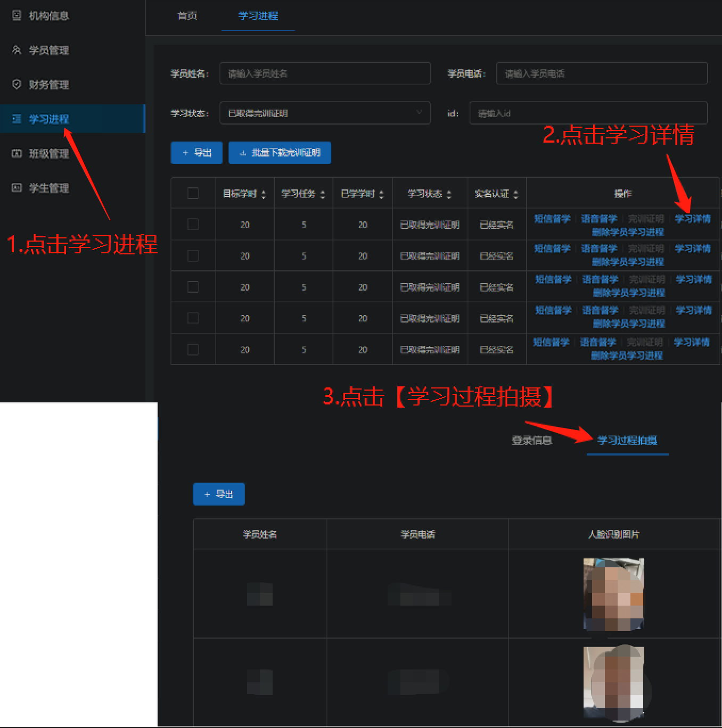Image resolution: width=722 pixels, height=728 pixels.
Task: Focus the id input field
Action: [x=588, y=113]
